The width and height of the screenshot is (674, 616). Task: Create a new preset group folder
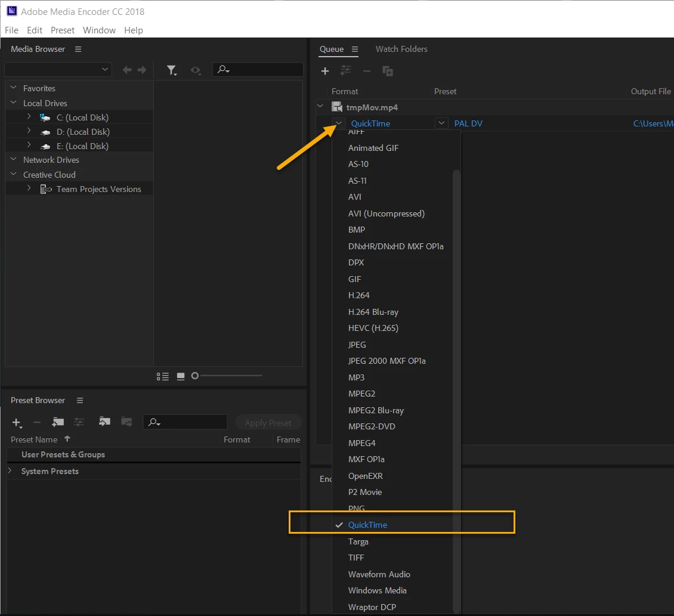pyautogui.click(x=58, y=422)
